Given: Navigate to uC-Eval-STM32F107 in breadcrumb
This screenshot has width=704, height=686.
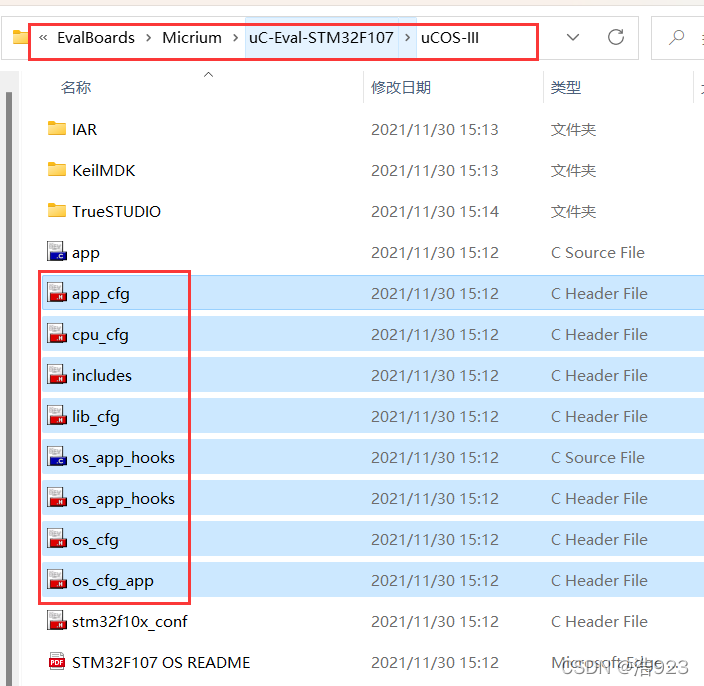Looking at the screenshot, I should (x=321, y=38).
